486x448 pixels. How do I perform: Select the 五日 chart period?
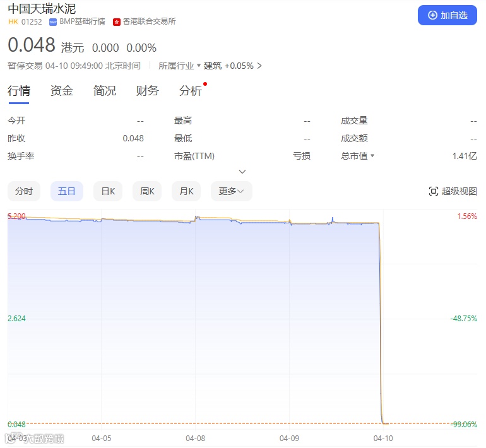coord(67,191)
